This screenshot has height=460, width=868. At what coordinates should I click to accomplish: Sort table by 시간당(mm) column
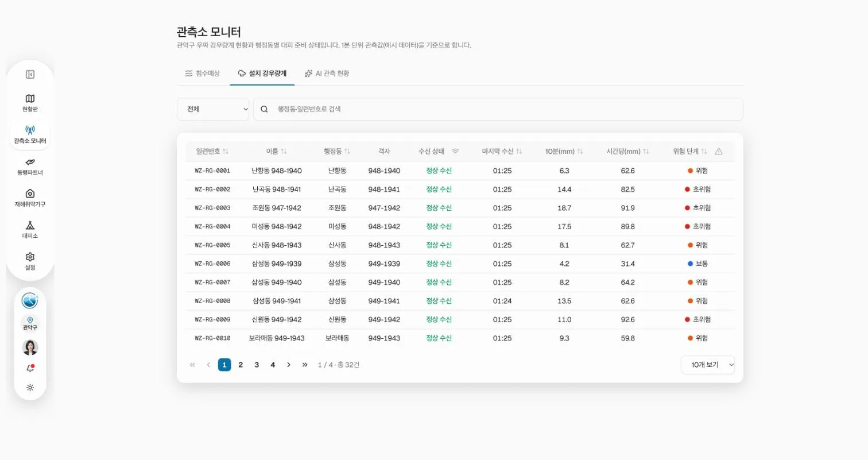(628, 151)
